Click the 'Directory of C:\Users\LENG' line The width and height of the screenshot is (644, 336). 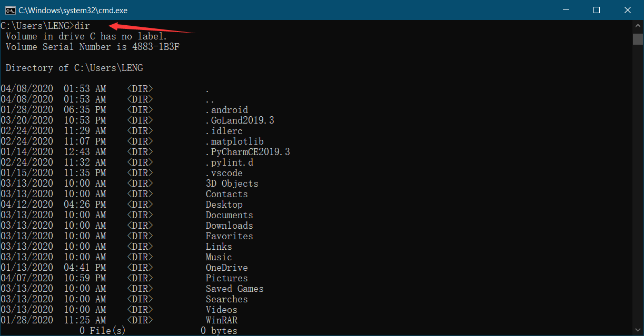click(74, 68)
